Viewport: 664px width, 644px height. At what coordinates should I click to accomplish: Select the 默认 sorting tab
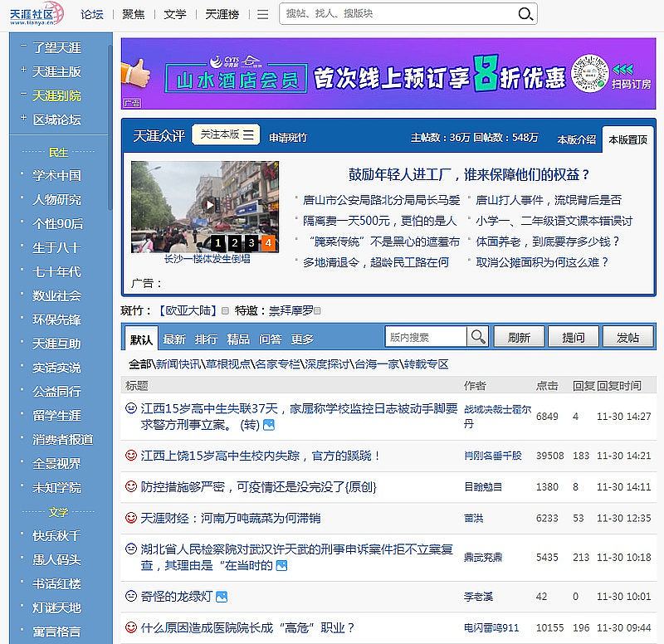point(141,339)
